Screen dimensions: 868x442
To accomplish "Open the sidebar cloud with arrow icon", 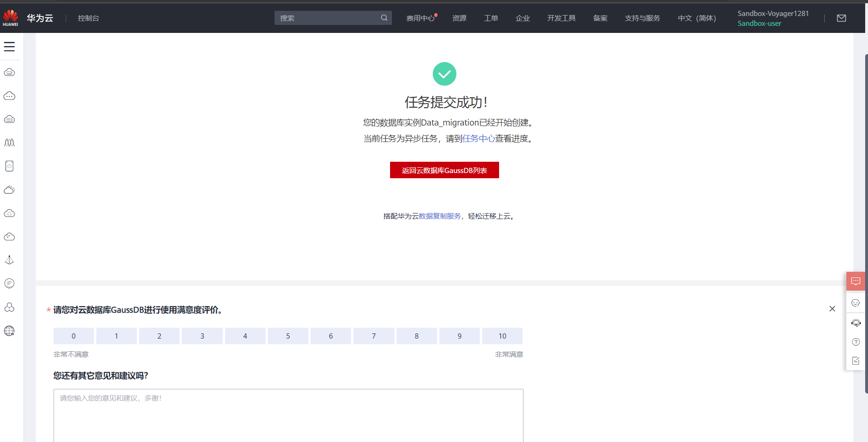I will click(x=9, y=237).
